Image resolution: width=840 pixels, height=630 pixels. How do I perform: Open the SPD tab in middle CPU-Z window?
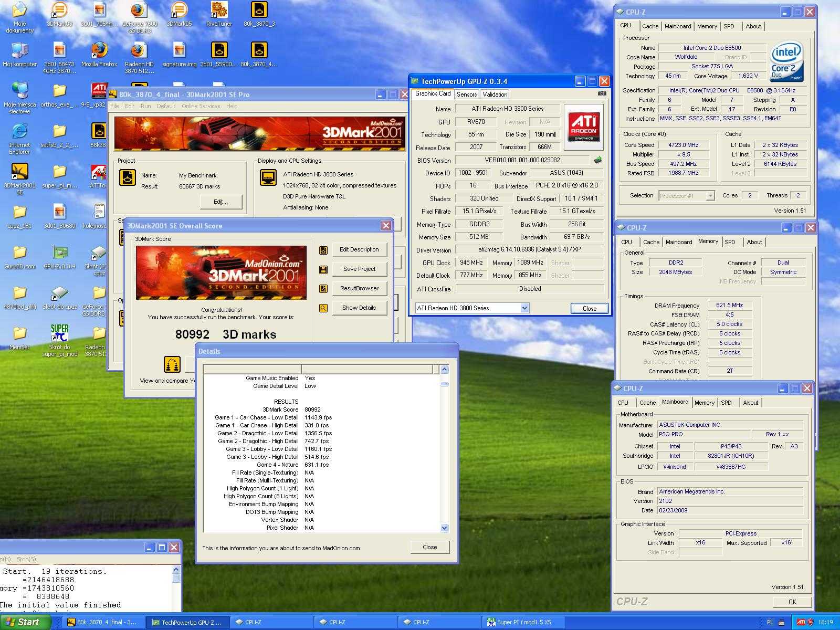click(x=730, y=242)
